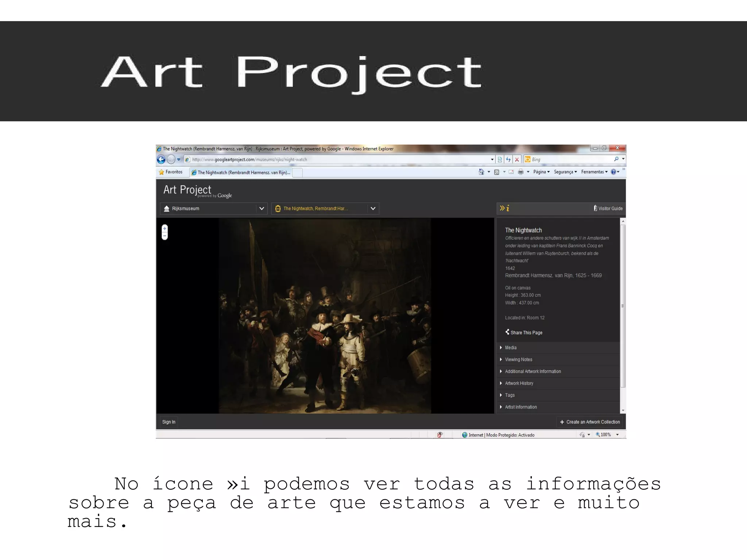Restore down the Internet Explorer window
The width and height of the screenshot is (747, 560).
604,148
